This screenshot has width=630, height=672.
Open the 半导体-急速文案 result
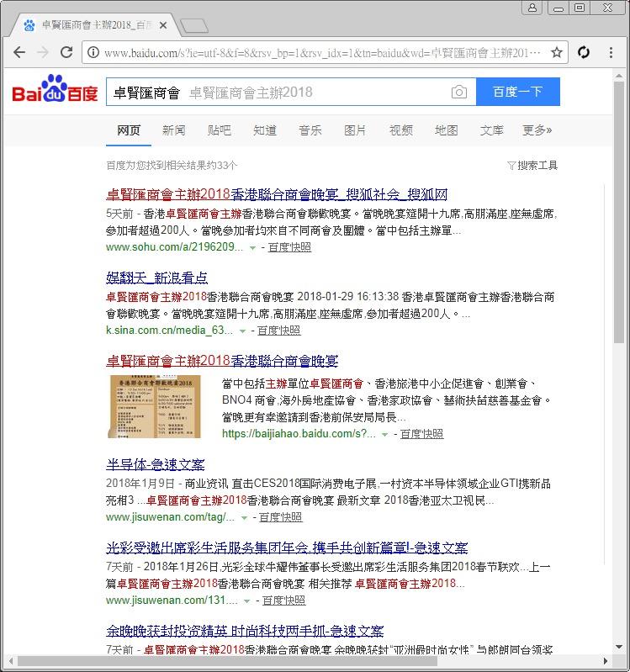pyautogui.click(x=155, y=464)
